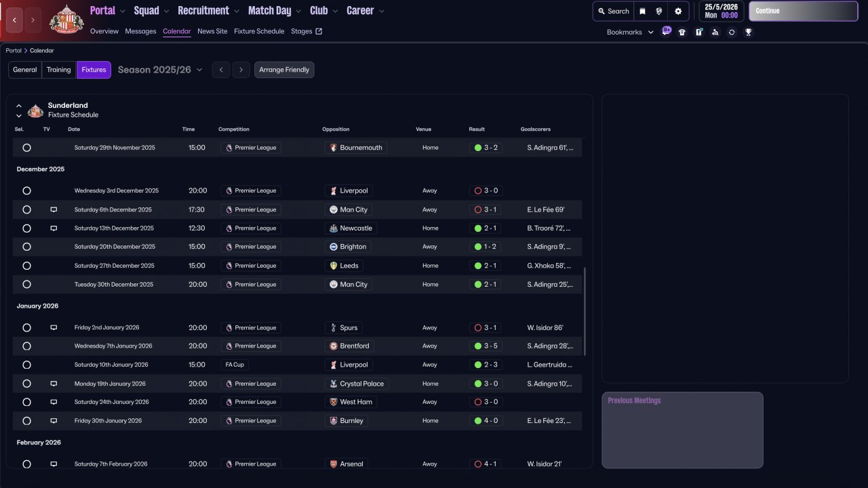Switch to the Training calendar tab
The image size is (868, 488).
[59, 70]
